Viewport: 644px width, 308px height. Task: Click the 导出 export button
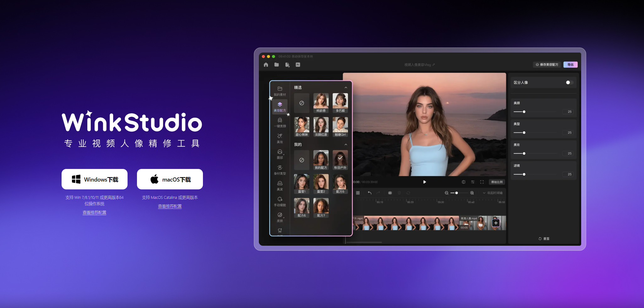pyautogui.click(x=570, y=64)
